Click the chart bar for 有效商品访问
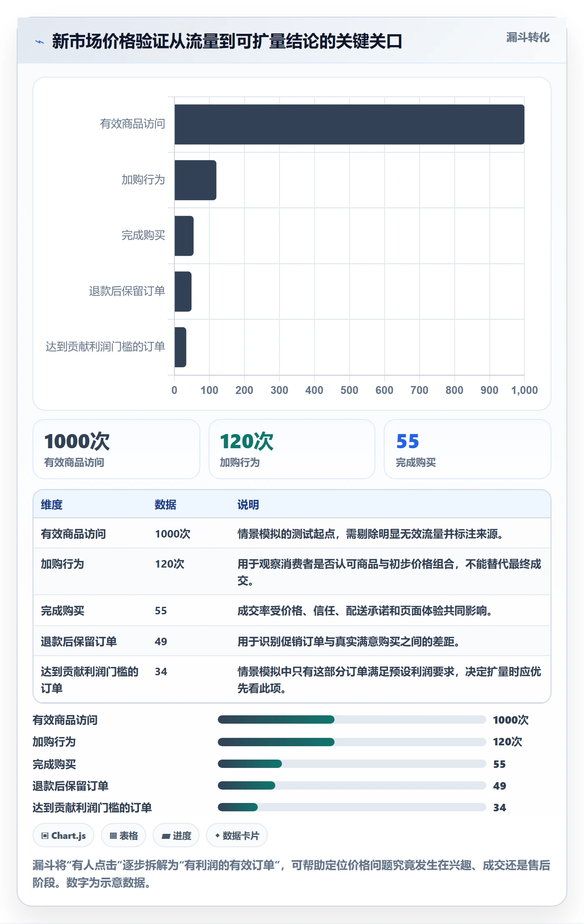The height and width of the screenshot is (924, 584). coord(349,124)
